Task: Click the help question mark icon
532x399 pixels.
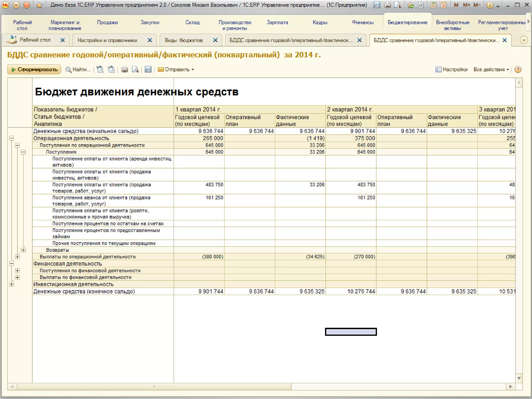Action: point(518,69)
